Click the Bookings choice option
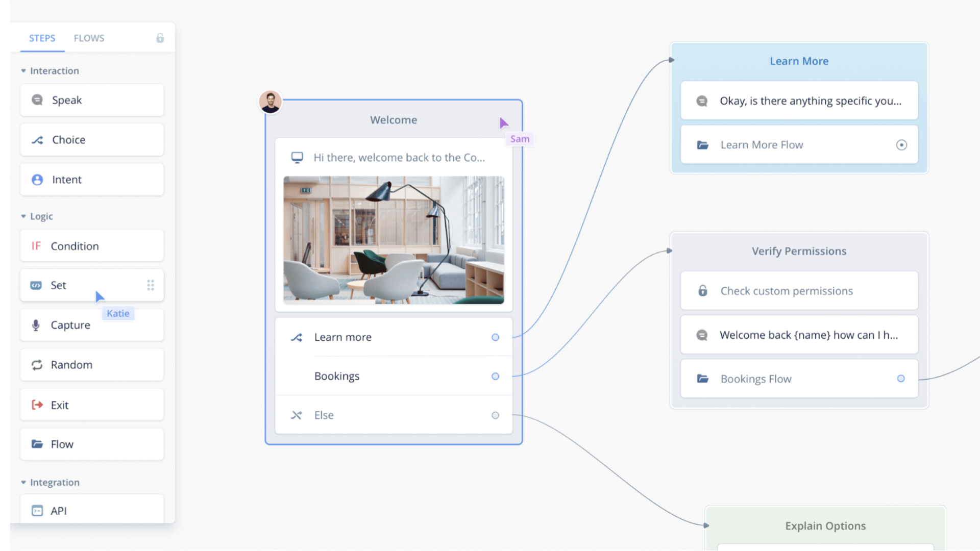 pyautogui.click(x=337, y=376)
